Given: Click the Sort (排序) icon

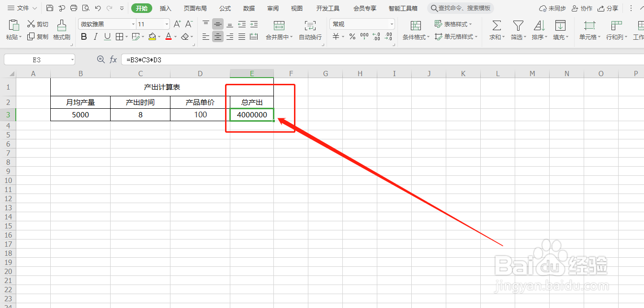Looking at the screenshot, I should 539,25.
